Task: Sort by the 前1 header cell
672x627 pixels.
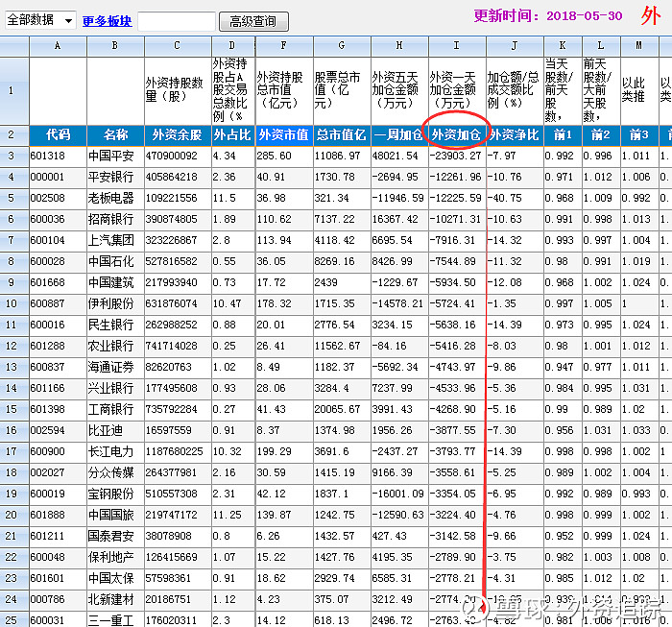Action: (563, 135)
